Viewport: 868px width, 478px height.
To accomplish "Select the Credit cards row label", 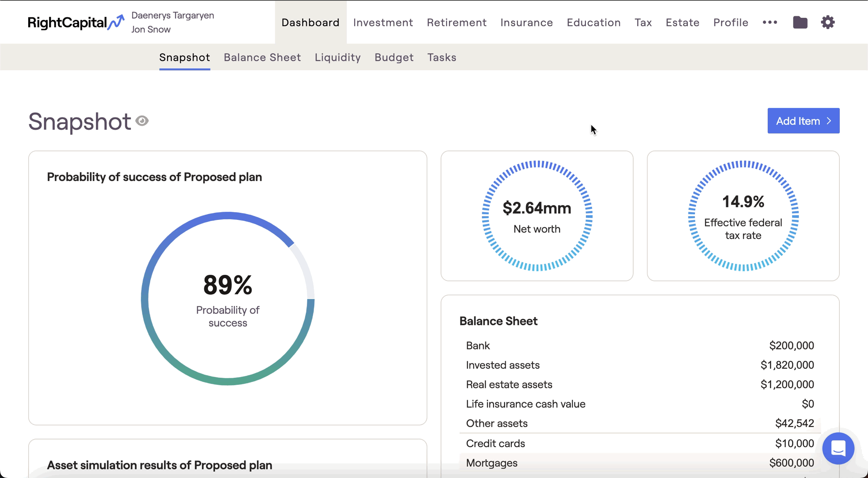I will [495, 443].
